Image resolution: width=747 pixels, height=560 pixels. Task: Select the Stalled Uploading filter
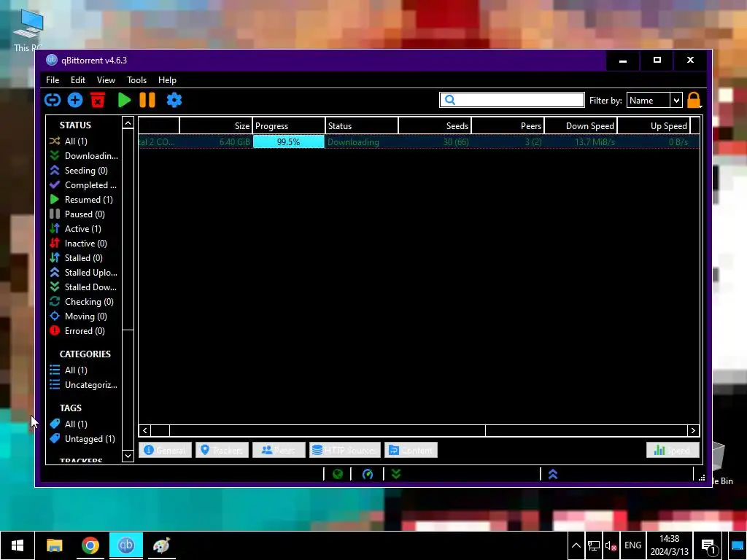pyautogui.click(x=83, y=273)
